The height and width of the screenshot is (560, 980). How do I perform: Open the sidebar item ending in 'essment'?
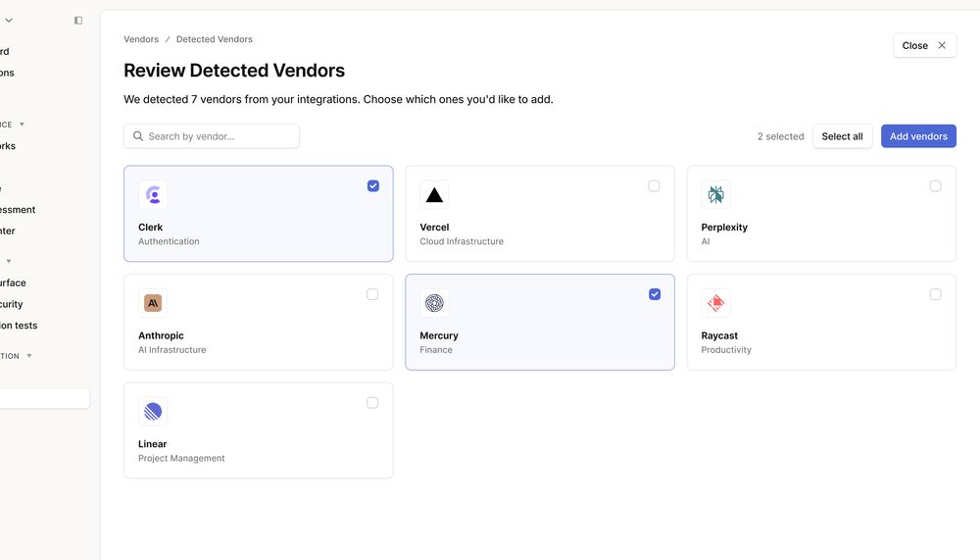[18, 210]
